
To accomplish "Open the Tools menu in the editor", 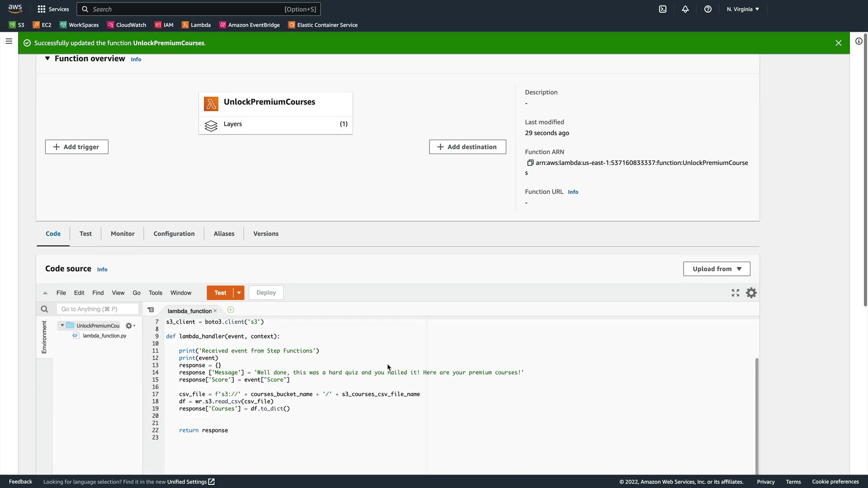I will pos(155,293).
